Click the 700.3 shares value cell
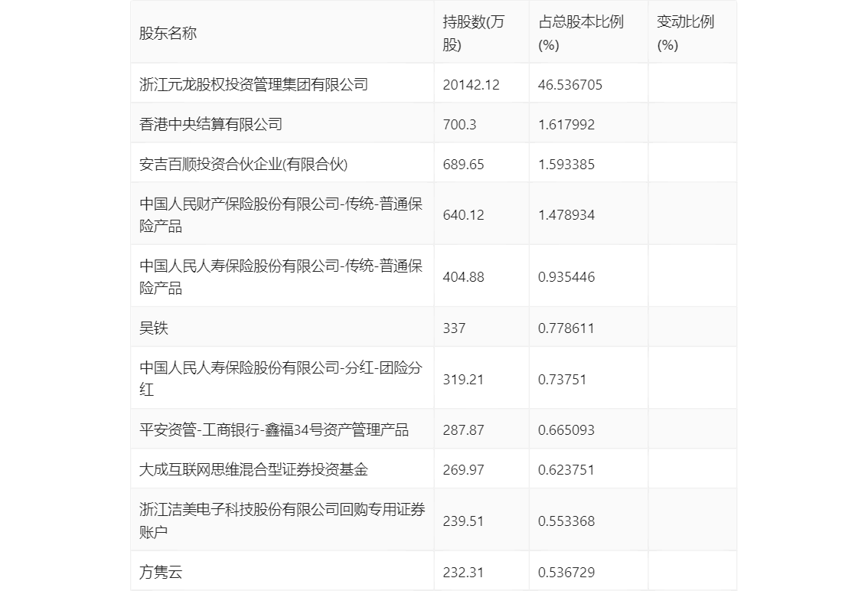Viewport: 868px width, 591px height. (459, 124)
